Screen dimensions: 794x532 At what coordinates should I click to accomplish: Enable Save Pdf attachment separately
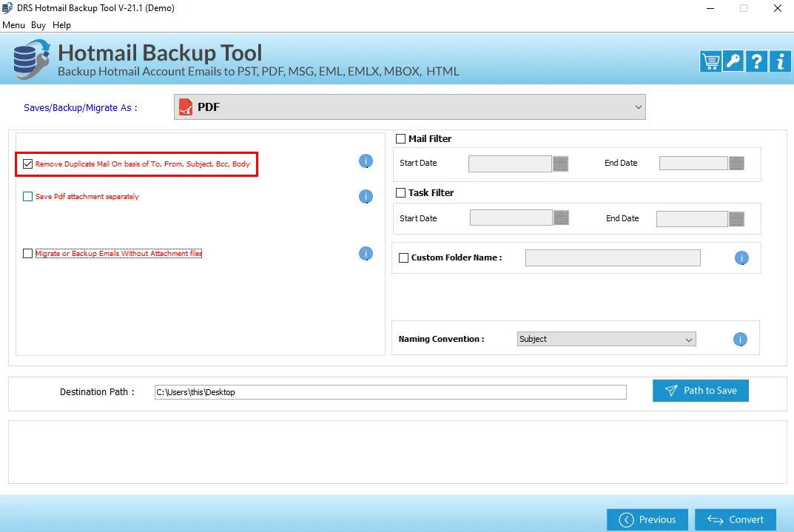(x=28, y=196)
